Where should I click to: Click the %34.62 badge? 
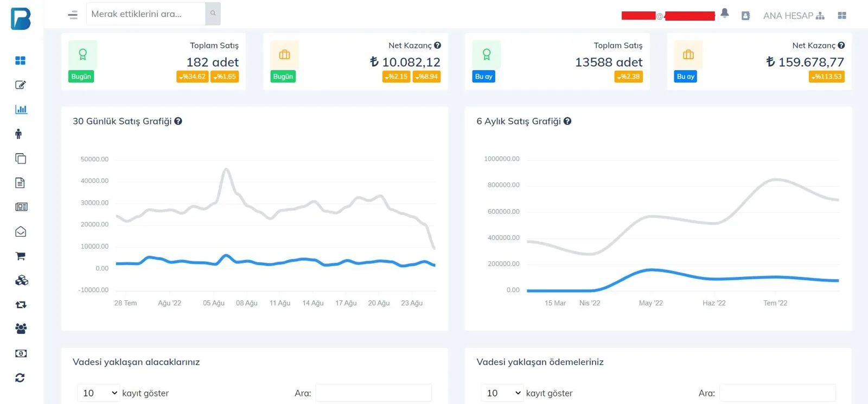point(193,77)
